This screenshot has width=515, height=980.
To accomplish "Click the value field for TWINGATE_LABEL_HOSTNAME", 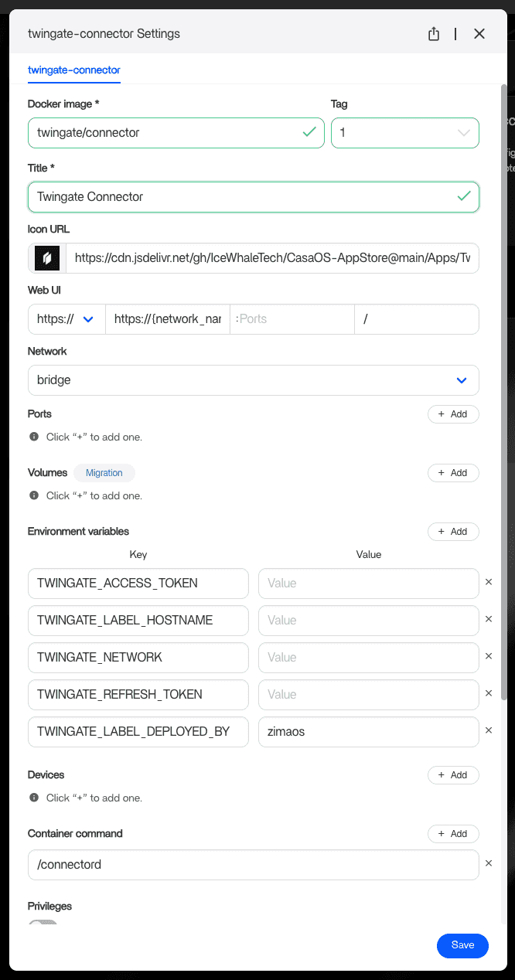I will pos(369,621).
